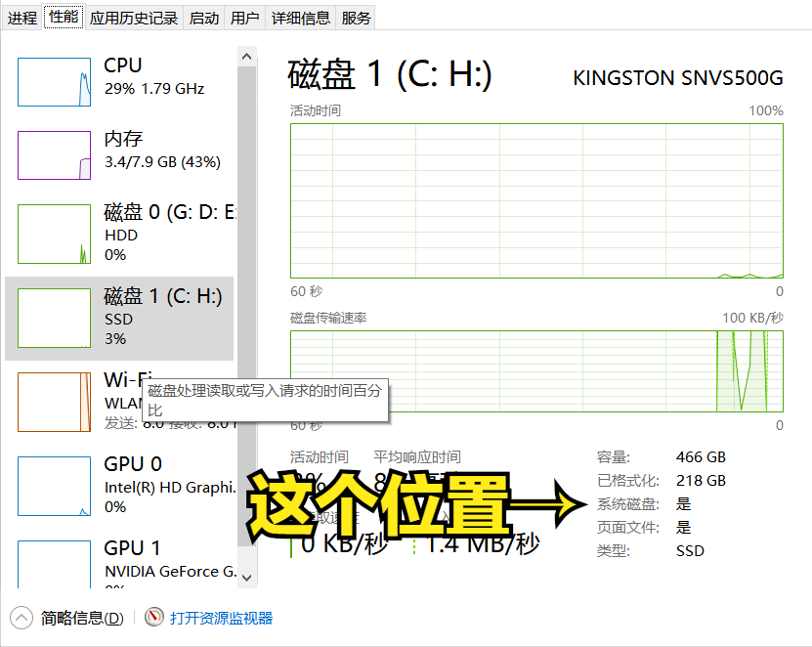The width and height of the screenshot is (812, 647).
Task: Select 磁盘 0 HDD graph thumbnail
Action: pyautogui.click(x=55, y=235)
